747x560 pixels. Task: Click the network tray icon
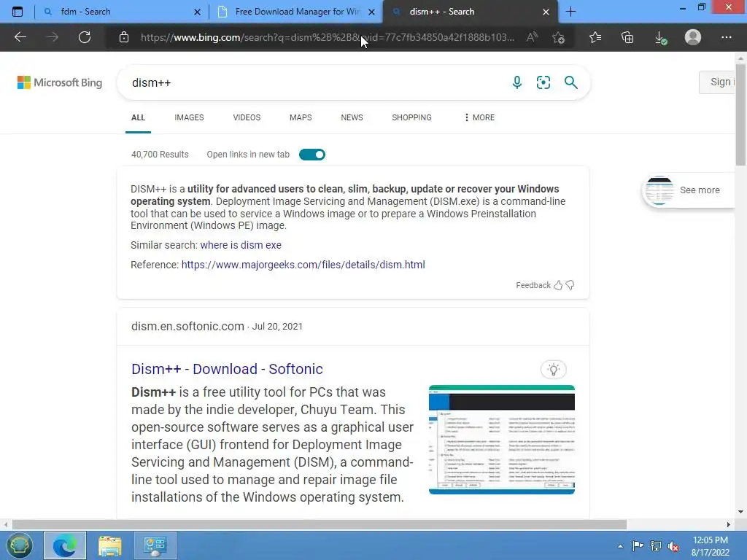(656, 546)
